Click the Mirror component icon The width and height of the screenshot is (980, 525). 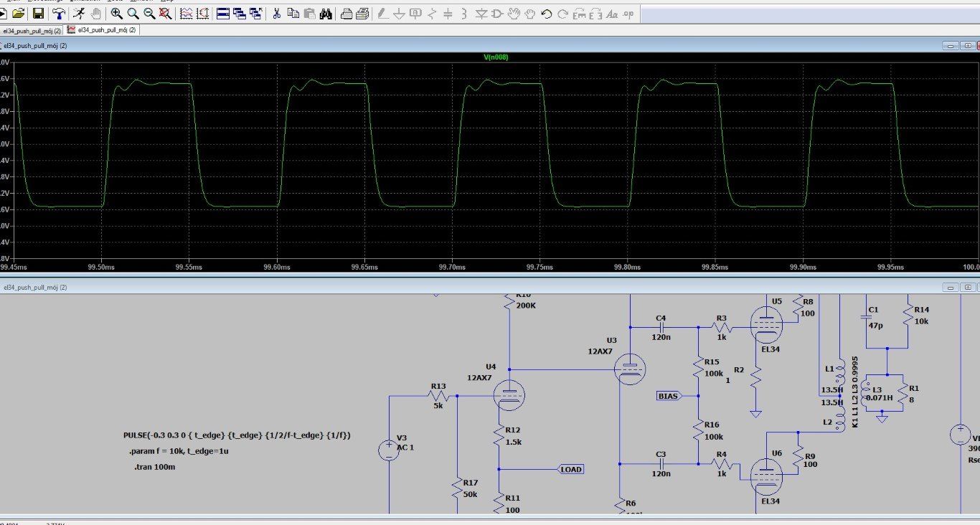click(x=595, y=14)
